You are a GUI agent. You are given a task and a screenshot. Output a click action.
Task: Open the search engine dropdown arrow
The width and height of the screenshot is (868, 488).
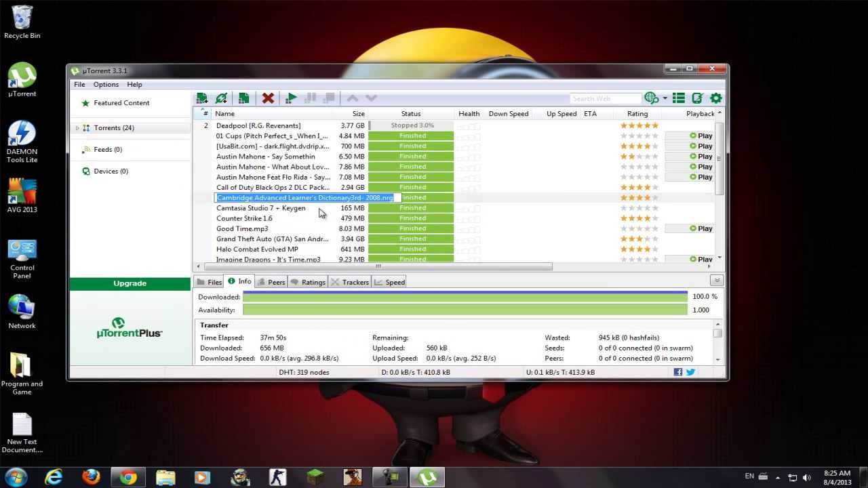pos(665,98)
